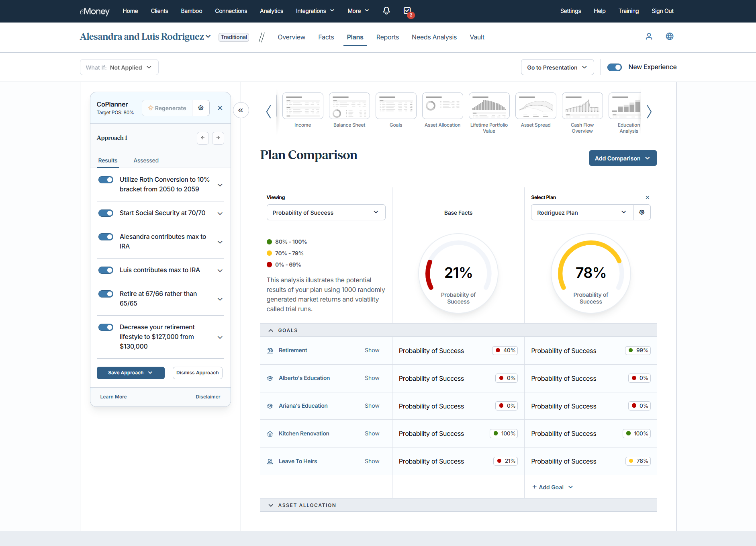
Task: Open the Lifetime Portfolio Value thumbnail
Action: pyautogui.click(x=489, y=106)
